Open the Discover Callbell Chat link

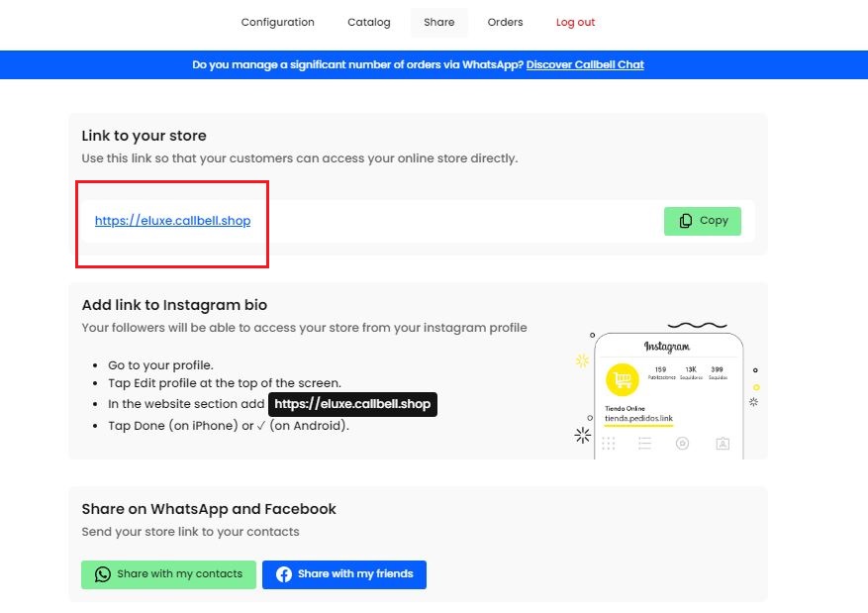click(x=585, y=64)
